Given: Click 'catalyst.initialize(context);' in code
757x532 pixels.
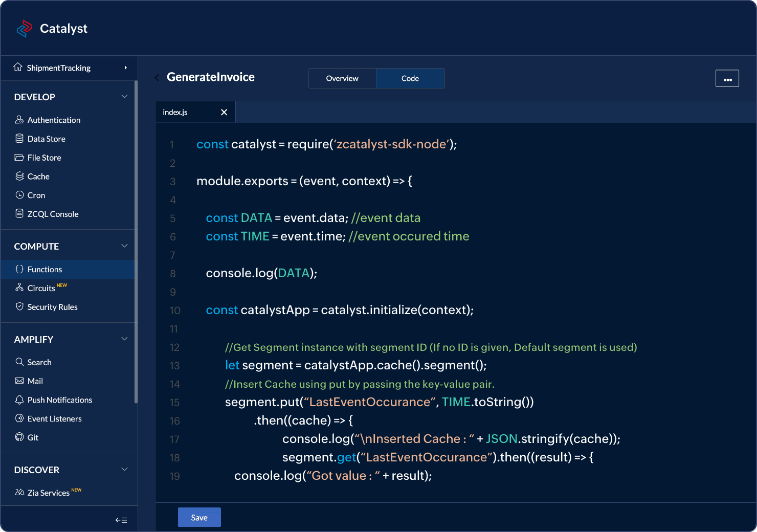Looking at the screenshot, I should pyautogui.click(x=397, y=310).
